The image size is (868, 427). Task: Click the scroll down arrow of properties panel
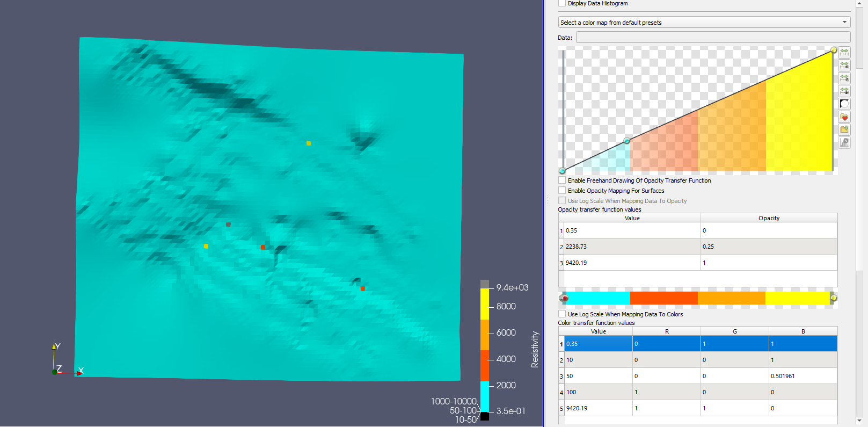pos(859,421)
